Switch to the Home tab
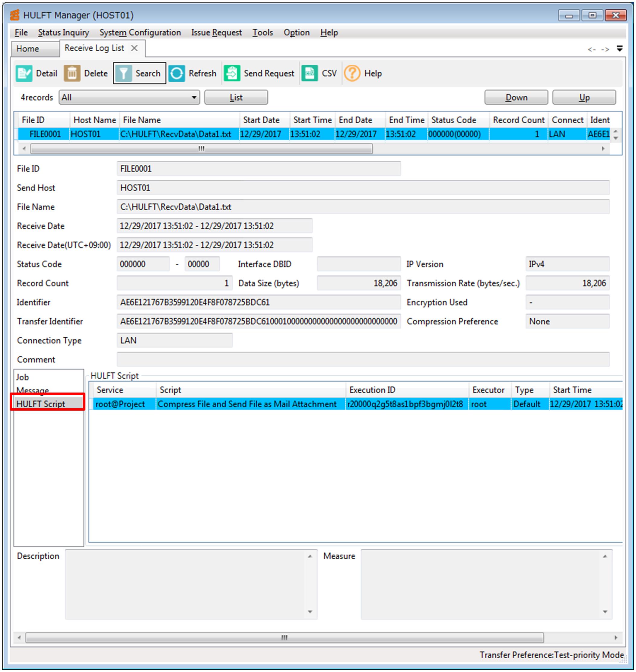This screenshot has height=672, width=636. tap(35, 49)
